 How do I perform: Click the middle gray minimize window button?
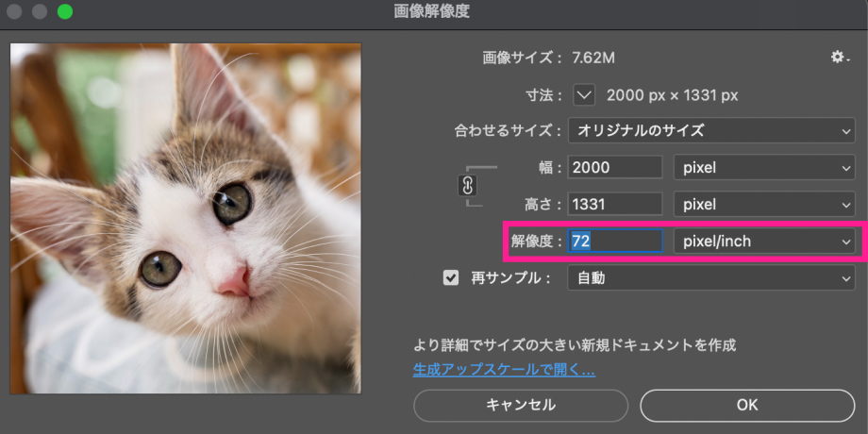(x=40, y=12)
